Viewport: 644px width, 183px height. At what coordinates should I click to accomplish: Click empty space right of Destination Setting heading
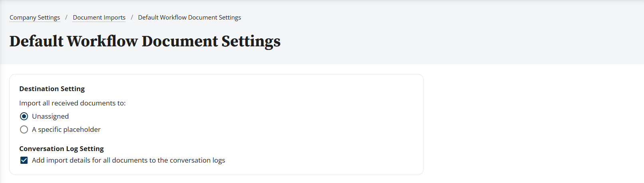[x=240, y=89]
